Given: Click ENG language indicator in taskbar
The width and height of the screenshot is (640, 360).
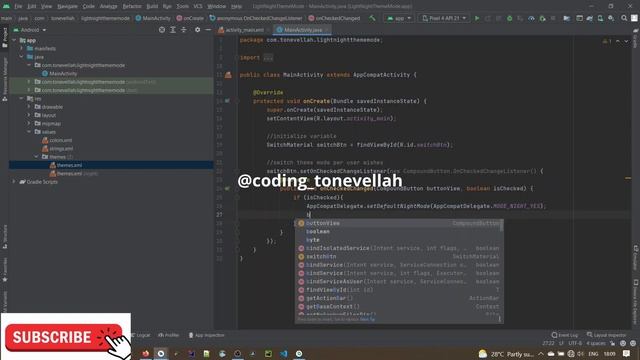Looking at the screenshot, I should point(593,353).
